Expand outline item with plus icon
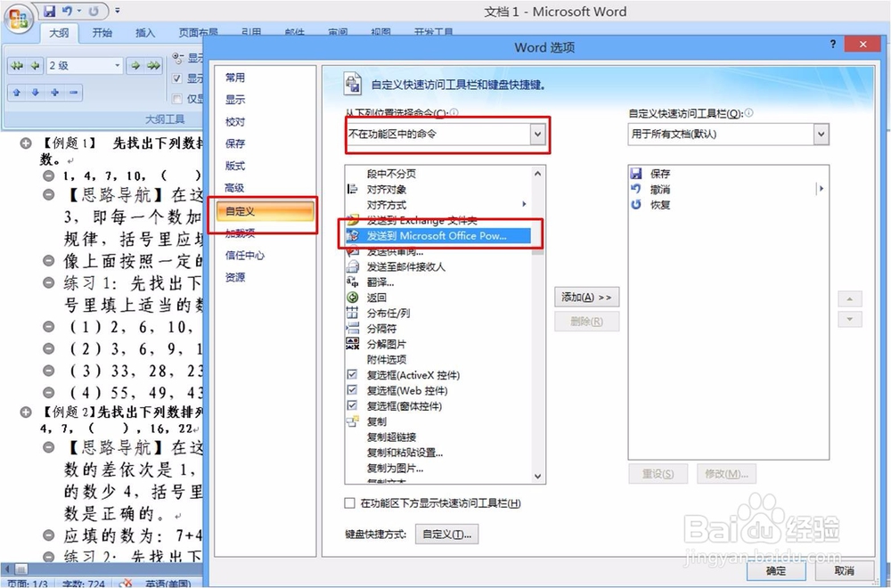Screen dimensions: 891x588 tap(54, 93)
